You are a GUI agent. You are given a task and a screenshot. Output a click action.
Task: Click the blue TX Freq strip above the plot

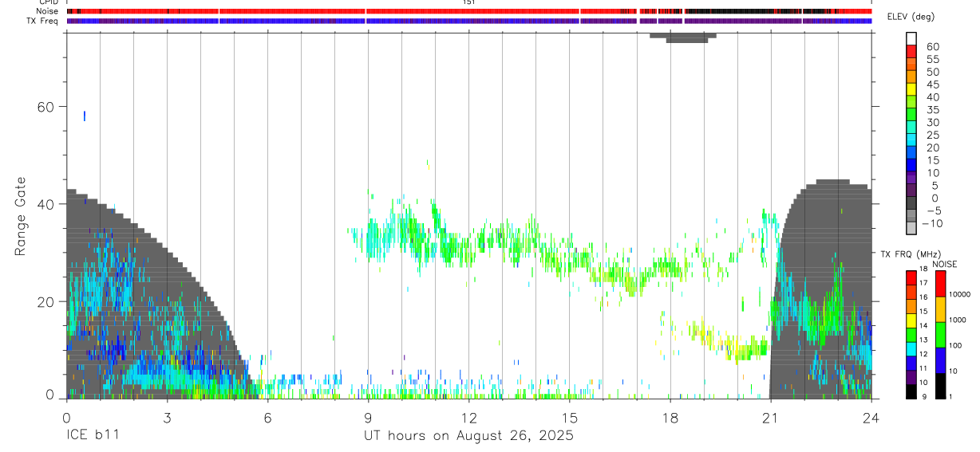pyautogui.click(x=468, y=21)
